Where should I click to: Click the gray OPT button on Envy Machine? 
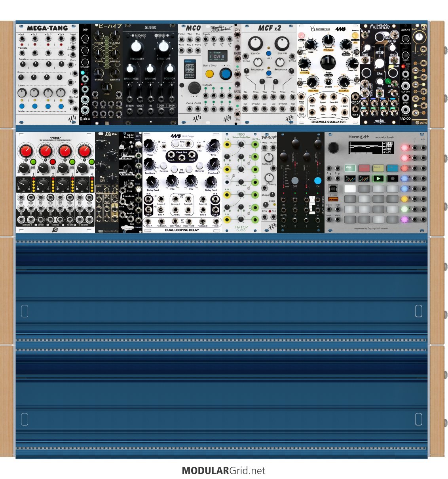(x=295, y=181)
